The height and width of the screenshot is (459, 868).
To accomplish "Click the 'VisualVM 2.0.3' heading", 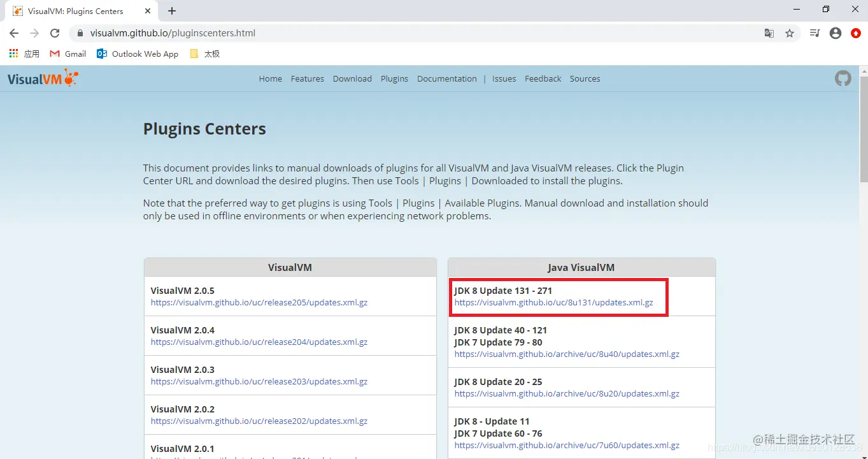I will [x=183, y=370].
